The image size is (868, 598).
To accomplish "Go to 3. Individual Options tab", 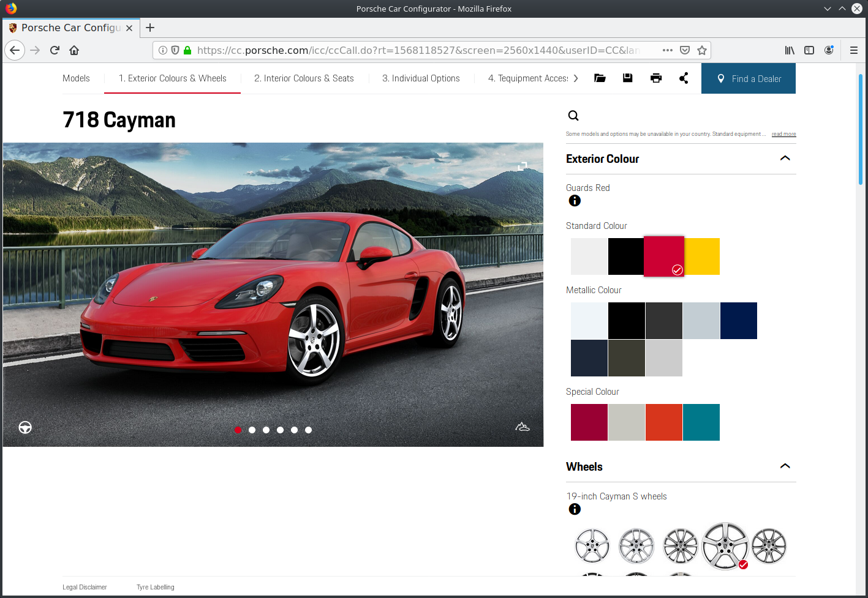I will [x=421, y=78].
